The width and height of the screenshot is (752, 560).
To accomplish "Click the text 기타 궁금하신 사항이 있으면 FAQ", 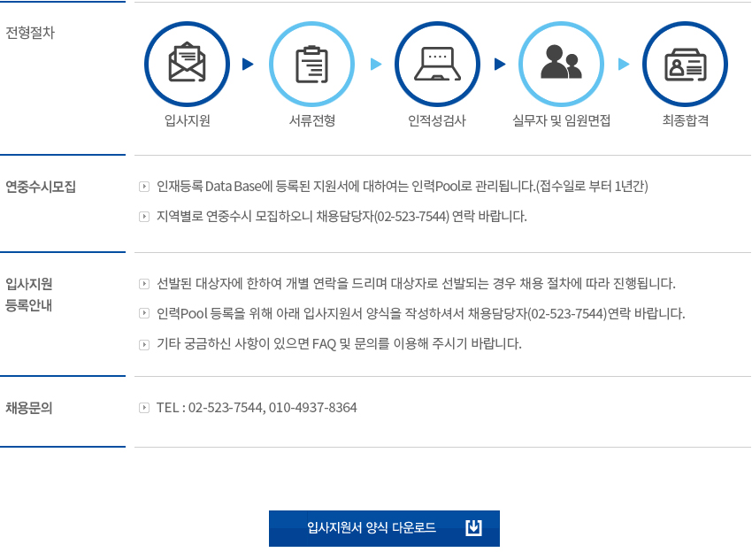I will point(339,344).
